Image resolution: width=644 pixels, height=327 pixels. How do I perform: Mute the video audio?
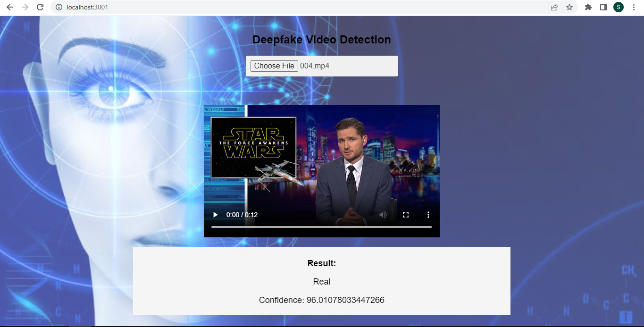[x=383, y=215]
